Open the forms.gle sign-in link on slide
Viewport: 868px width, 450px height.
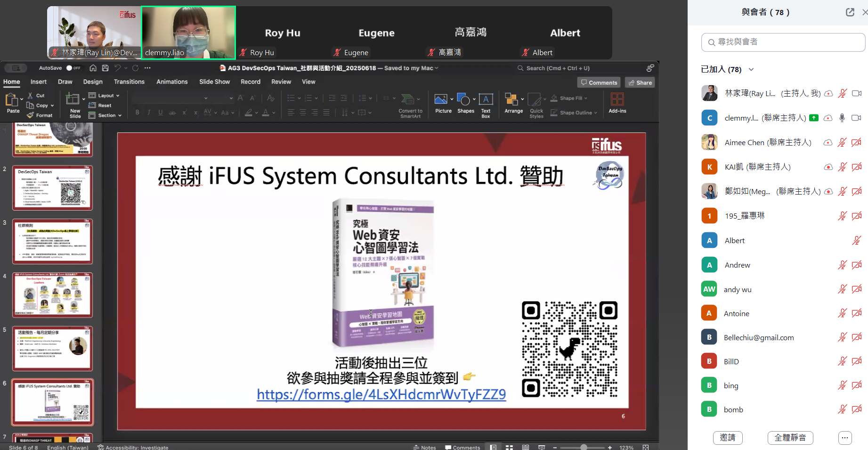pos(381,394)
